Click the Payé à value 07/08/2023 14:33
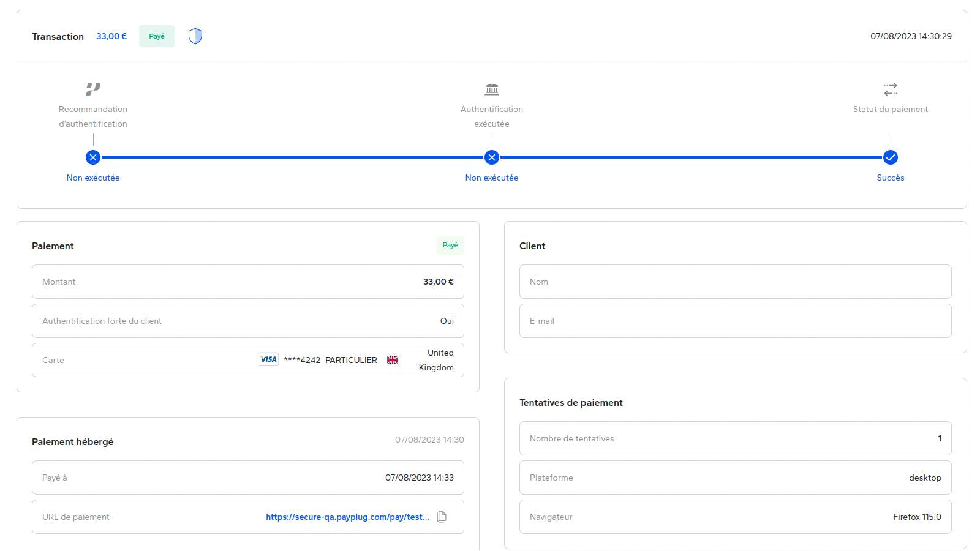This screenshot has width=980, height=551. pyautogui.click(x=420, y=478)
